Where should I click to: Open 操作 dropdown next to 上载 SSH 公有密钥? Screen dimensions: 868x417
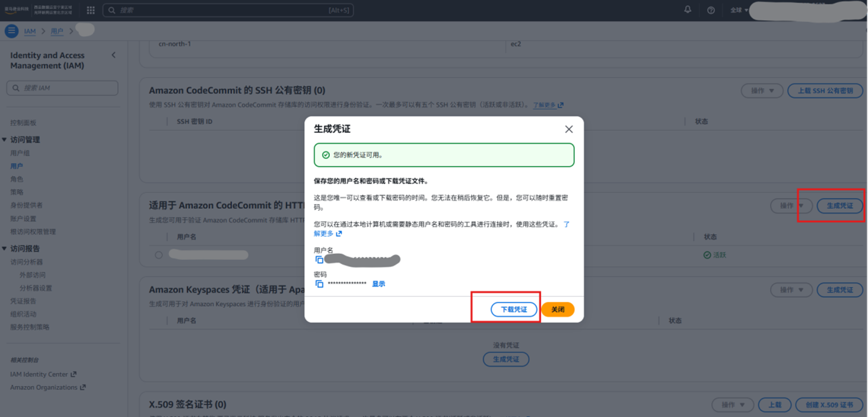762,91
